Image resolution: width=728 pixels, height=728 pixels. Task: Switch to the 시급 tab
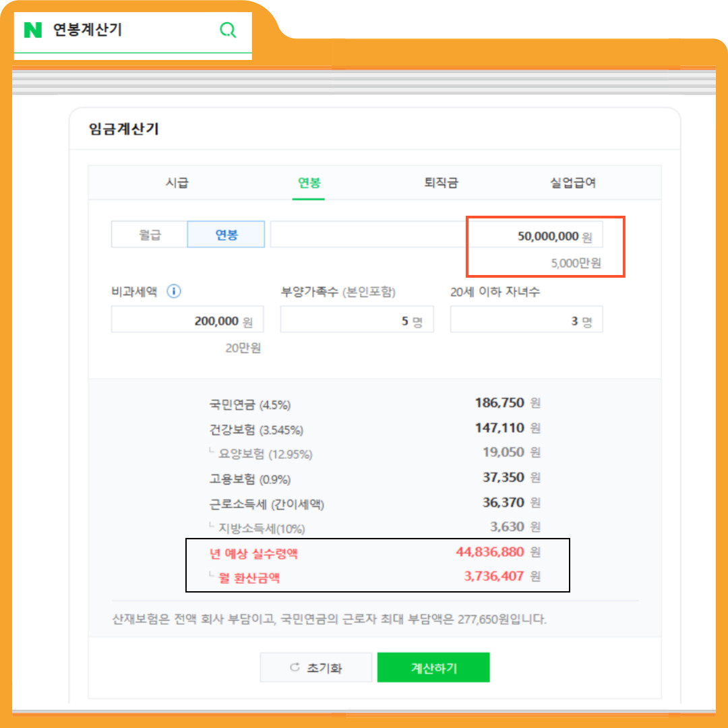[177, 182]
